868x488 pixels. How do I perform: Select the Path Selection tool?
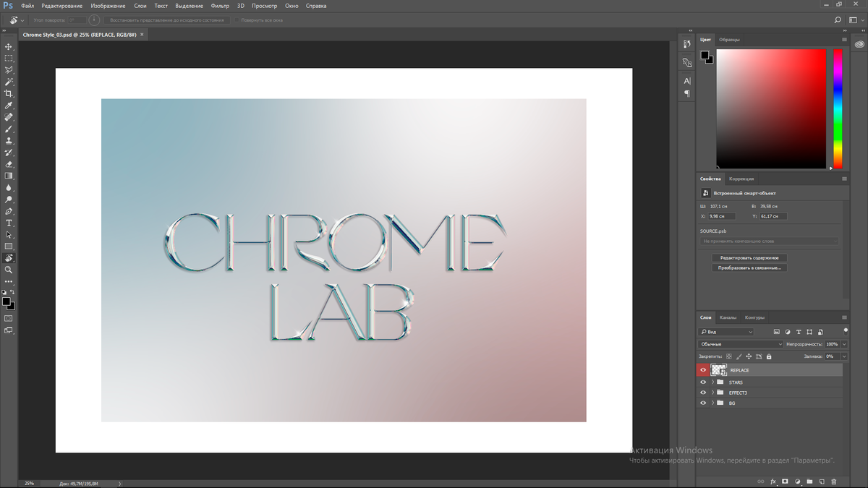click(x=9, y=235)
